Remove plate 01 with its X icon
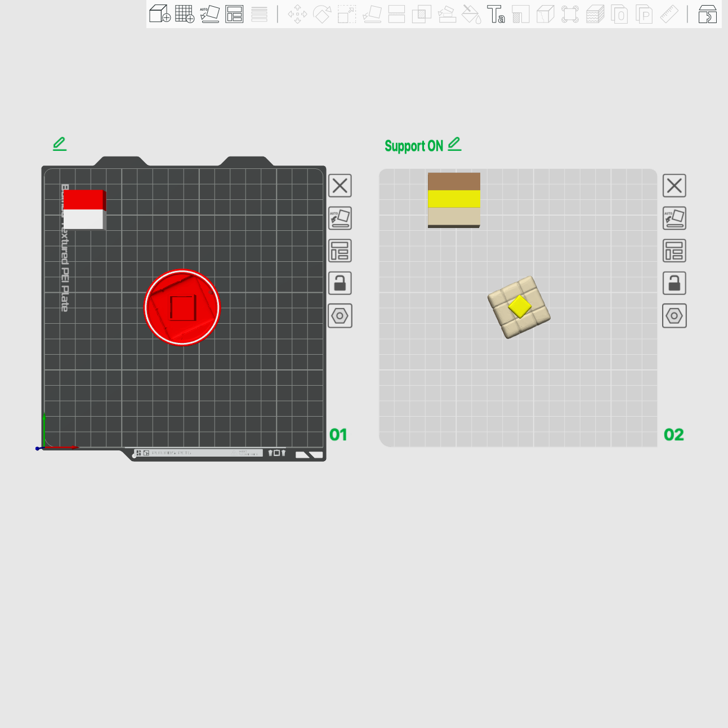Screen dimensions: 728x728 tap(340, 185)
